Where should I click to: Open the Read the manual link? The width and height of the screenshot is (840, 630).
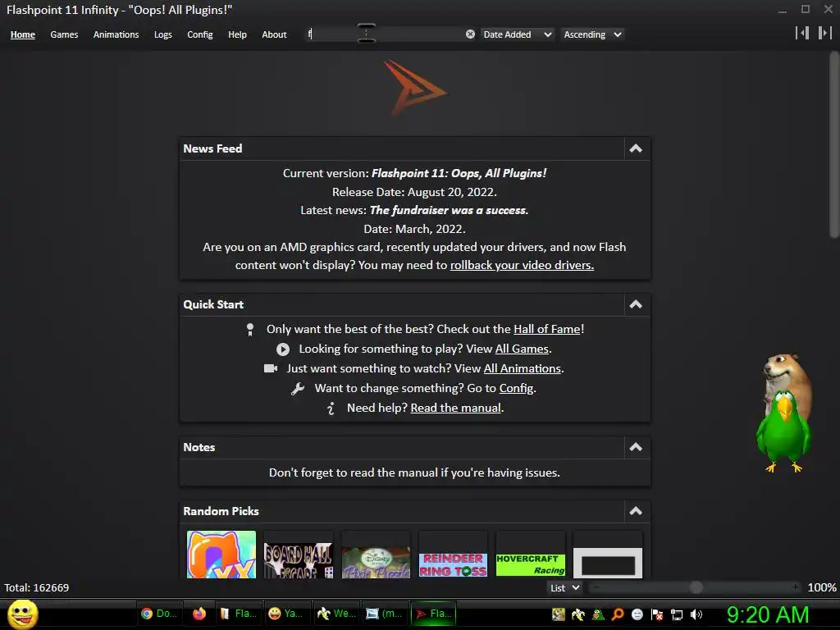click(x=456, y=408)
